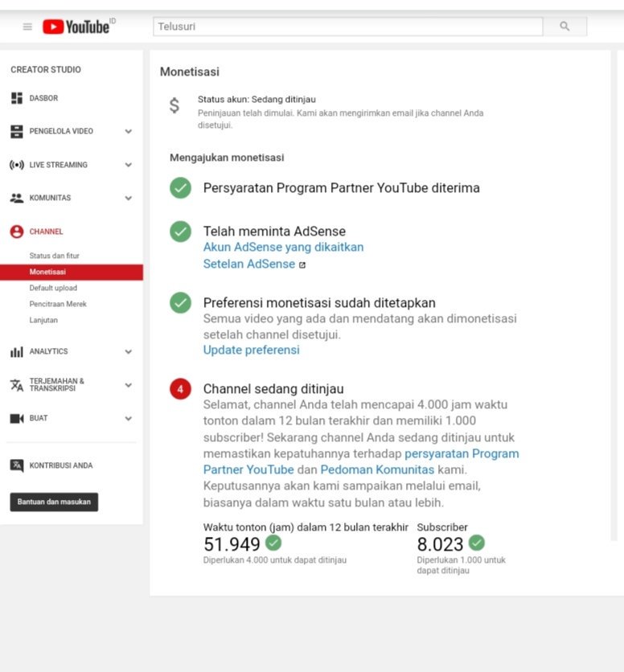The width and height of the screenshot is (624, 672).
Task: Click the Buat camera icon
Action: point(17,418)
